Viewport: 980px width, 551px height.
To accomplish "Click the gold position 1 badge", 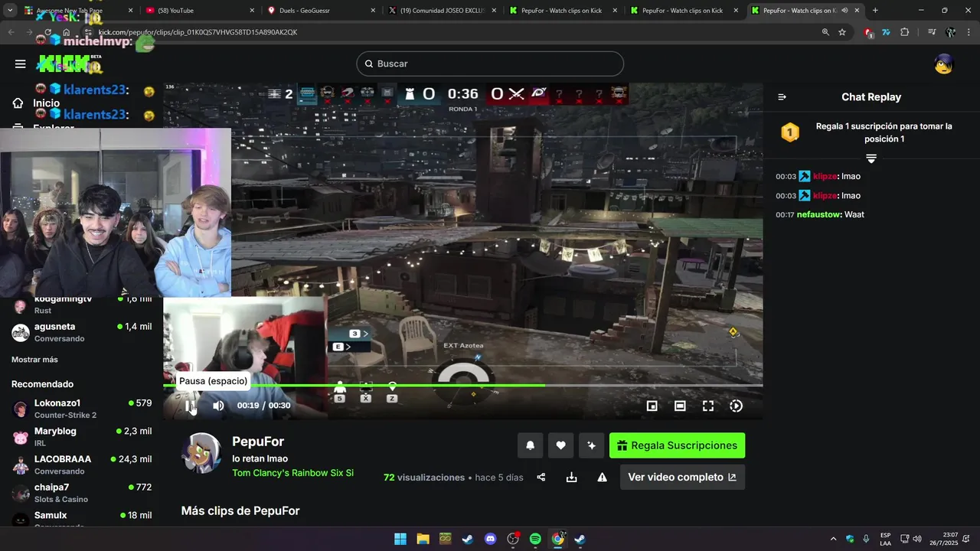I will pyautogui.click(x=790, y=132).
